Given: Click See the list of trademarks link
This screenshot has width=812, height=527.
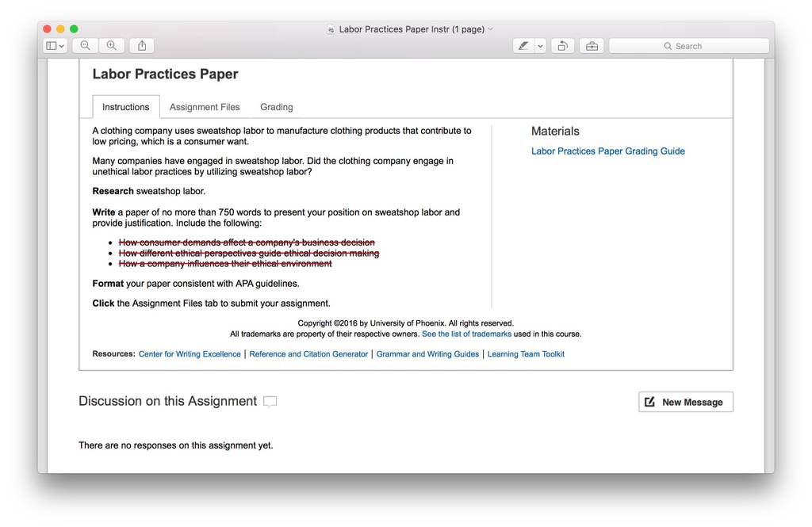Looking at the screenshot, I should point(466,334).
